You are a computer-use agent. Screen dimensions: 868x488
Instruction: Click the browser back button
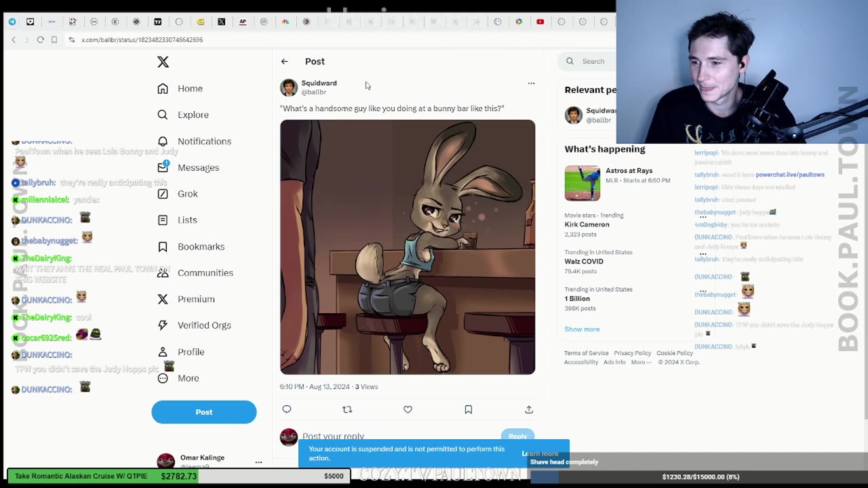pos(14,40)
